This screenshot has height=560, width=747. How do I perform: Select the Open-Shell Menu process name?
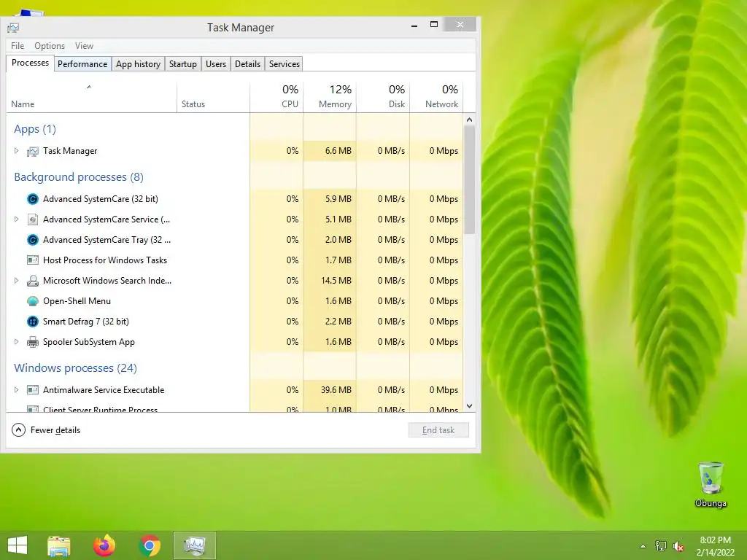tap(77, 301)
